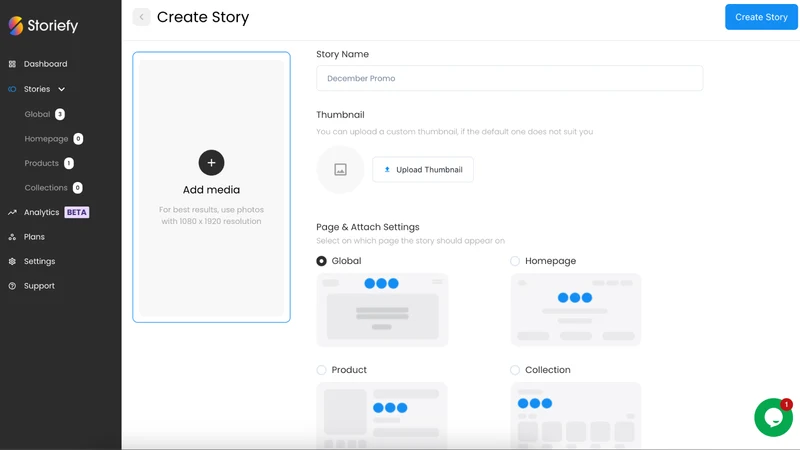The height and width of the screenshot is (450, 800).
Task: Go to Products stories
Action: [x=41, y=163]
